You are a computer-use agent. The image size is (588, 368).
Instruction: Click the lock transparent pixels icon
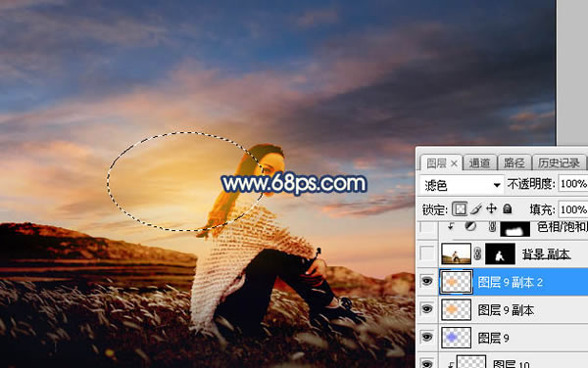pos(460,208)
